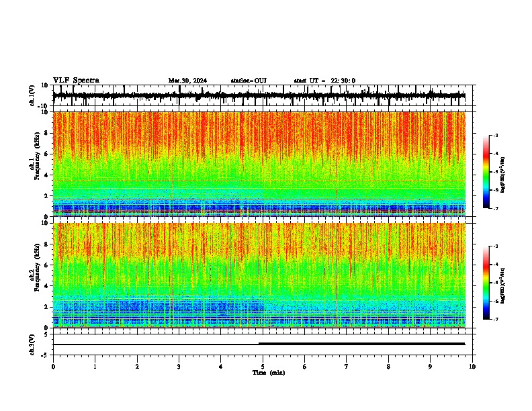Click the "8" kHz tick on ch.1 frequency axis
This screenshot has height=411, width=532.
click(x=47, y=133)
